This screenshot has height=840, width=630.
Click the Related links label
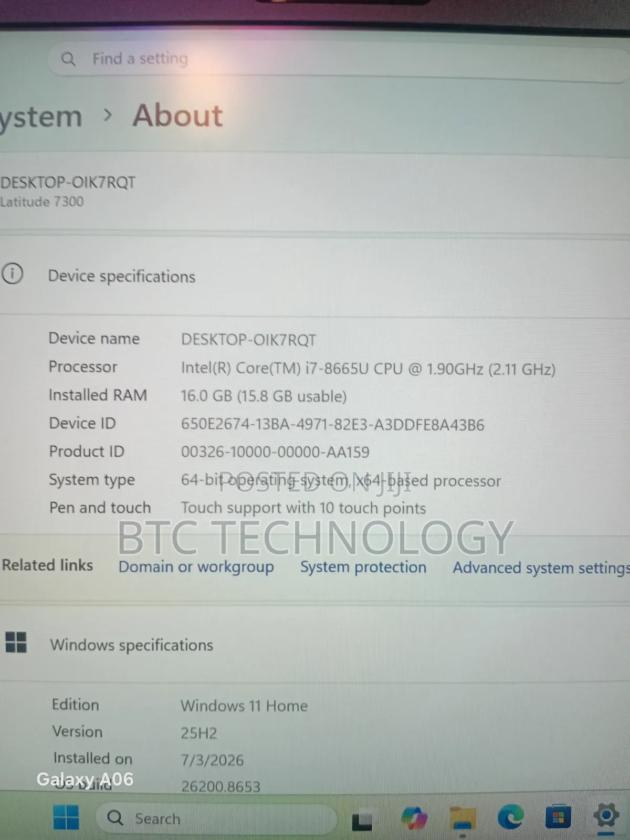tap(47, 565)
